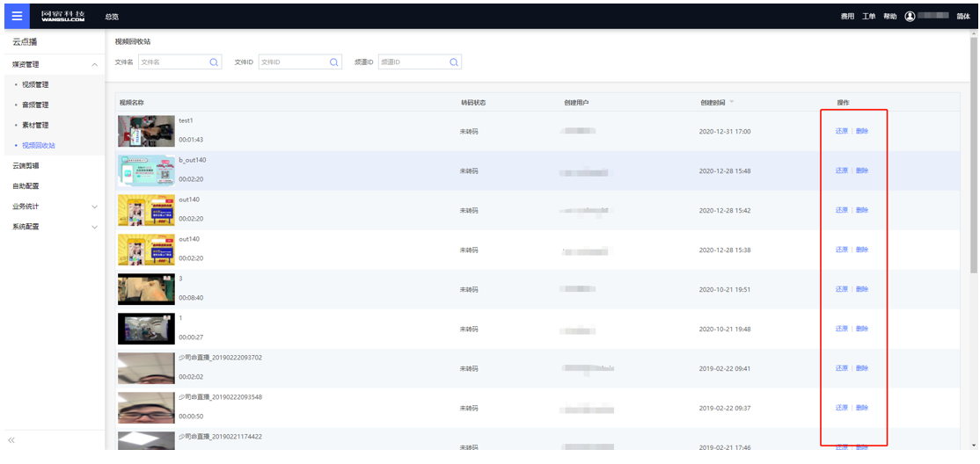
Task: Open the test1 video thumbnail
Action: (x=146, y=131)
